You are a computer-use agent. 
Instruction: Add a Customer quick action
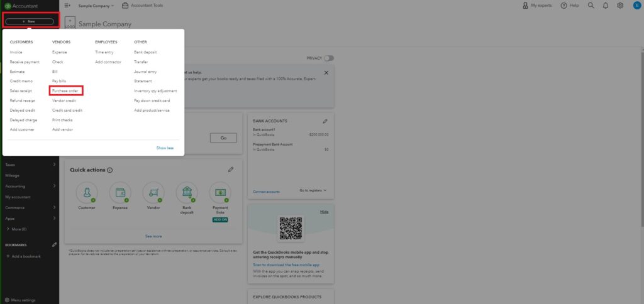[x=87, y=193]
